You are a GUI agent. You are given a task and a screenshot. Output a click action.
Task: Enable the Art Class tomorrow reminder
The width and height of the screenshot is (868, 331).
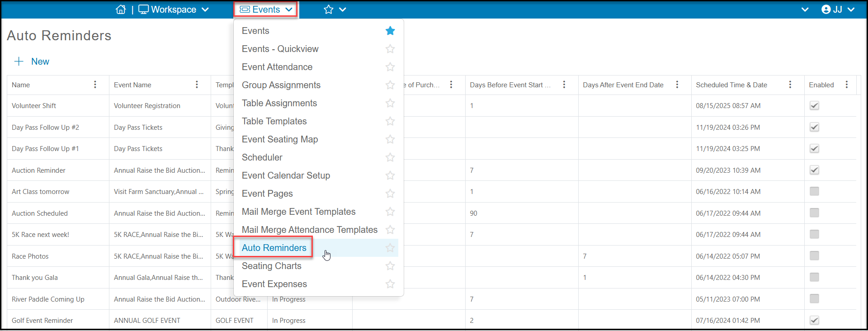814,191
